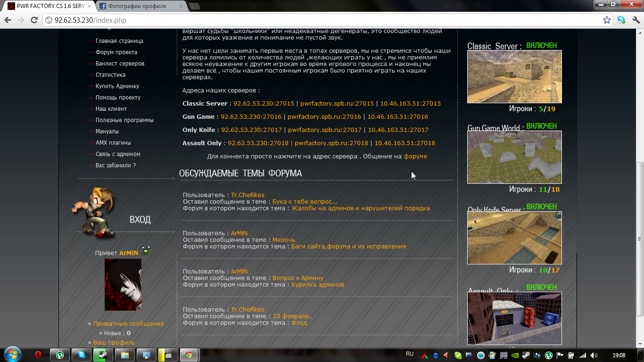
Task: Select Купить Админку in the sidebar menu
Action: [x=117, y=86]
